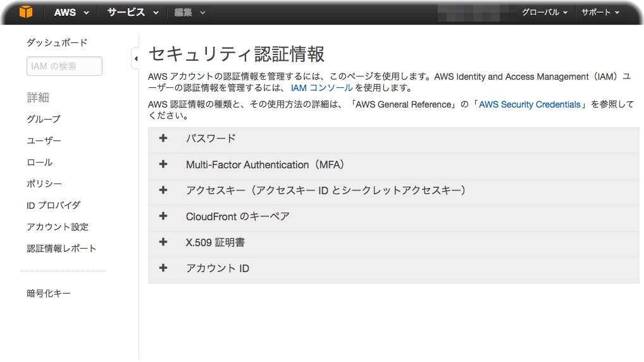Open the 編集 menu in top bar
Image resolution: width=644 pixels, height=362 pixels.
tap(190, 12)
